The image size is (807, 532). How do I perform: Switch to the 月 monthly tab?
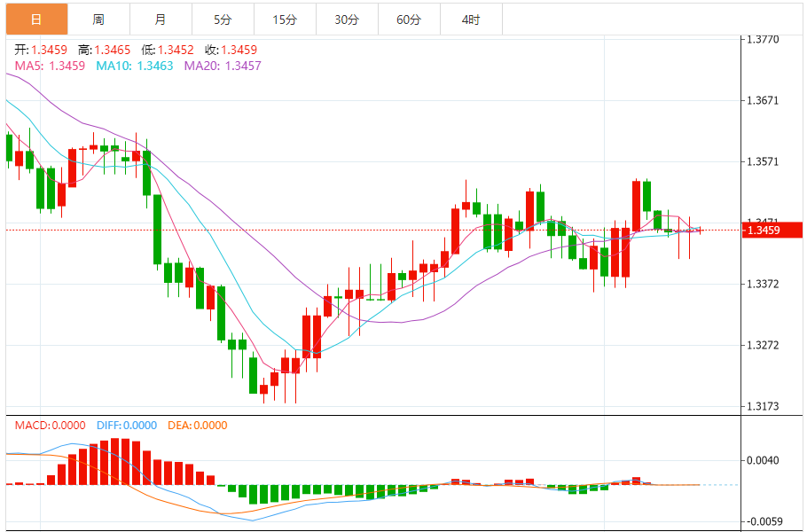[x=161, y=20]
